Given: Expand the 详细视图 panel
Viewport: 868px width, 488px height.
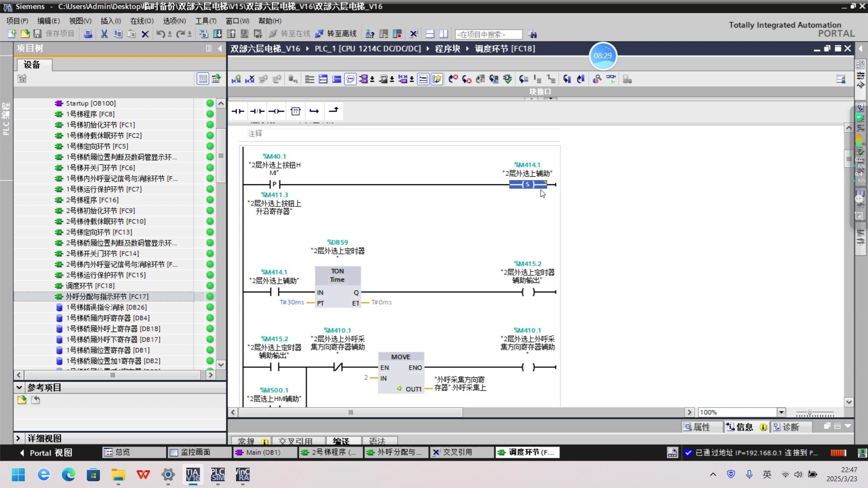Looking at the screenshot, I should click(18, 438).
